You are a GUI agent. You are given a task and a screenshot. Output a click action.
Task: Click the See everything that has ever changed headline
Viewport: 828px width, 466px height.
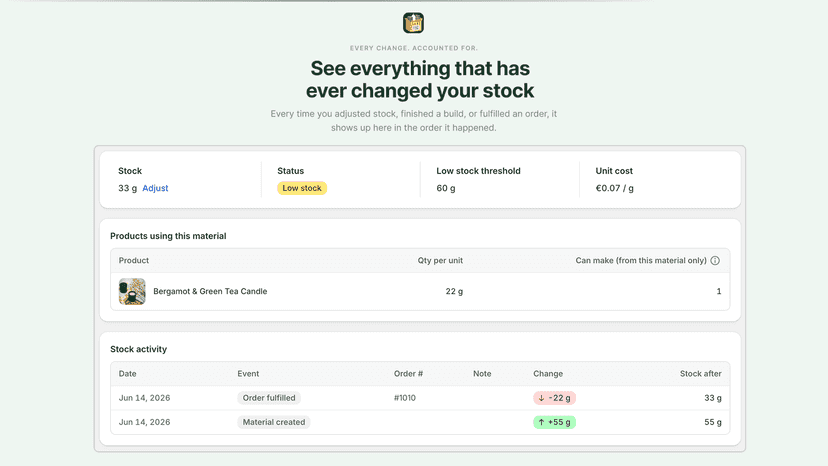420,79
